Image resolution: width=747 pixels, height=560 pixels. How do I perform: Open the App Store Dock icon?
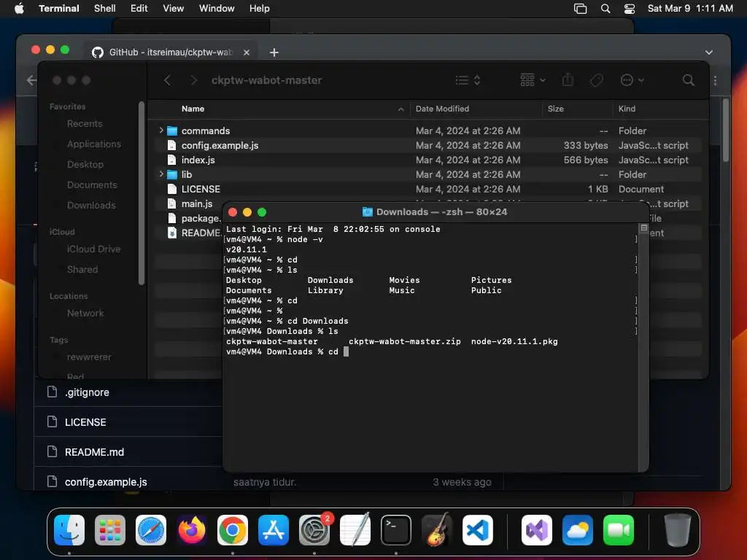(x=274, y=530)
